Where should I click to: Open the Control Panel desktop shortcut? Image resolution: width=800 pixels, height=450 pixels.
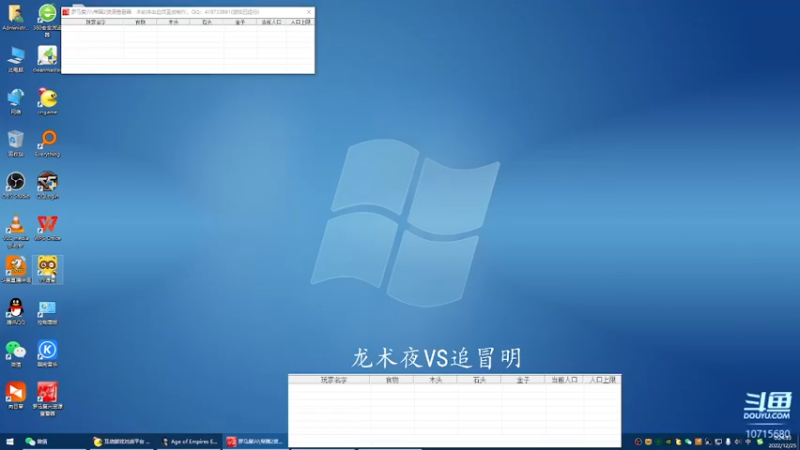click(47, 312)
